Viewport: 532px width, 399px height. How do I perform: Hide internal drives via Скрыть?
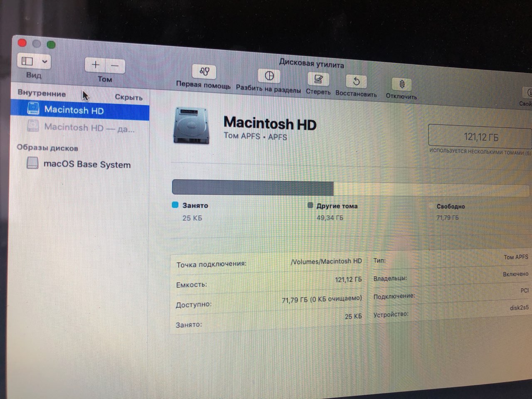[128, 97]
